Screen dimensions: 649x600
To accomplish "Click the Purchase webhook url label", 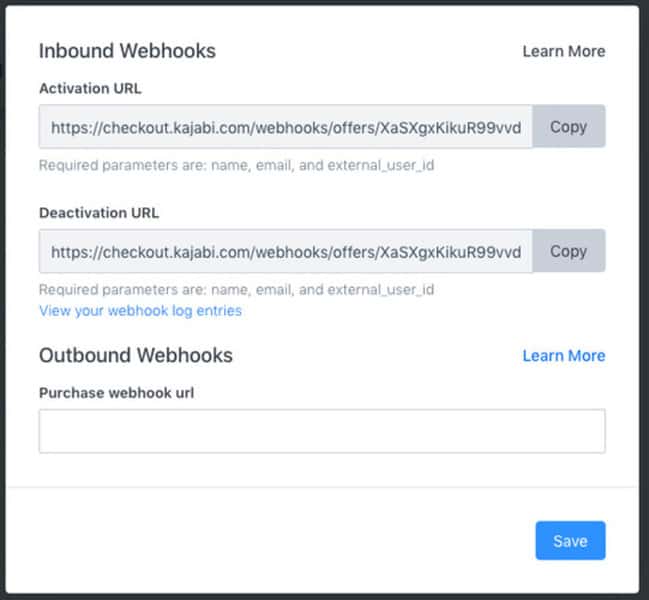I will pyautogui.click(x=116, y=393).
